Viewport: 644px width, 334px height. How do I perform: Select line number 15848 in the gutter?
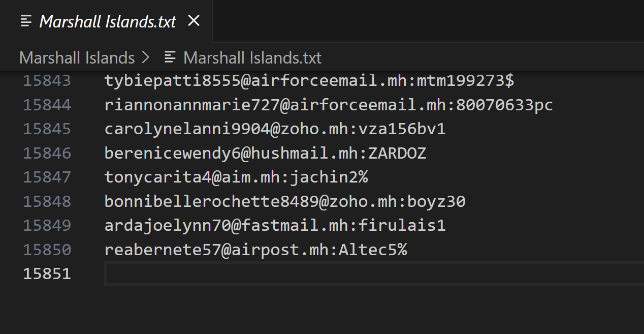[x=47, y=202]
